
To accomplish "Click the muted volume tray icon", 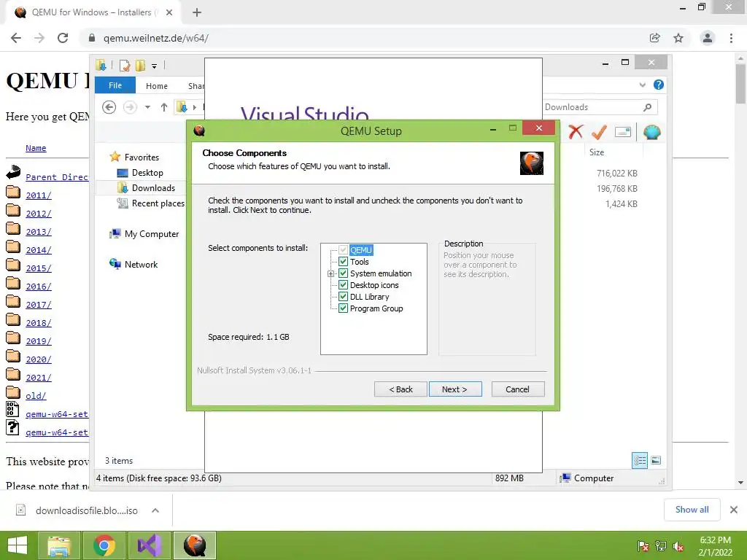I will [678, 546].
